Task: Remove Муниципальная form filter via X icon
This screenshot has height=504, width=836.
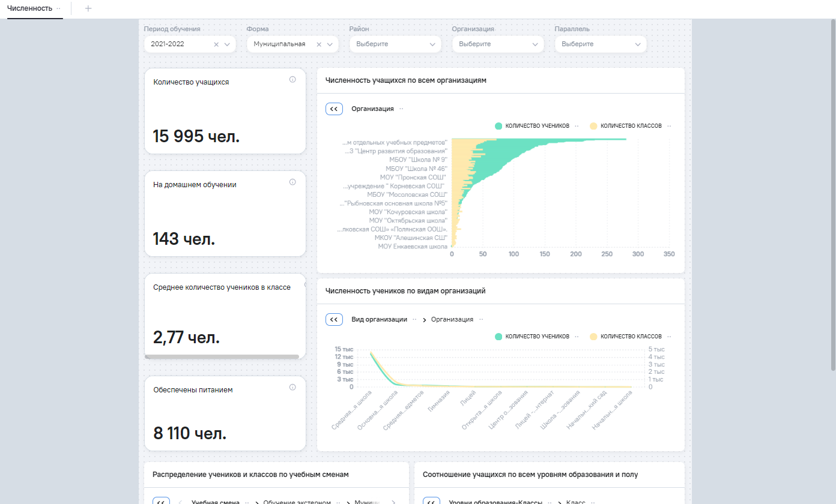Action: tap(319, 44)
